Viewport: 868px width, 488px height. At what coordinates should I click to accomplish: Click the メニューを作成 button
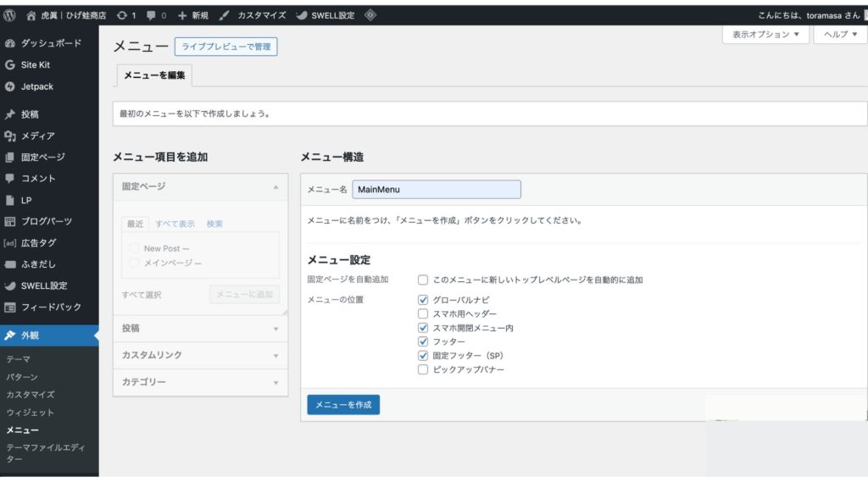[342, 405]
